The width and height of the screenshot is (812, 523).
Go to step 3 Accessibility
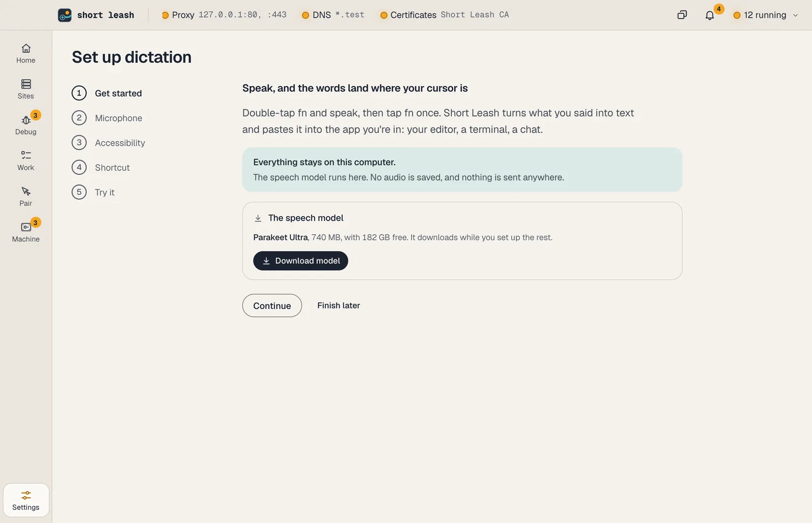(109, 143)
